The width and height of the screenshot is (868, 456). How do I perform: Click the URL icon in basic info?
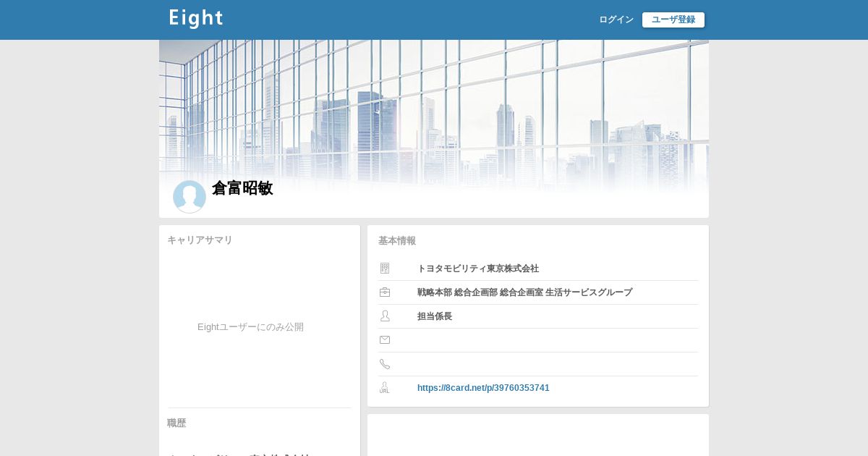(x=385, y=388)
